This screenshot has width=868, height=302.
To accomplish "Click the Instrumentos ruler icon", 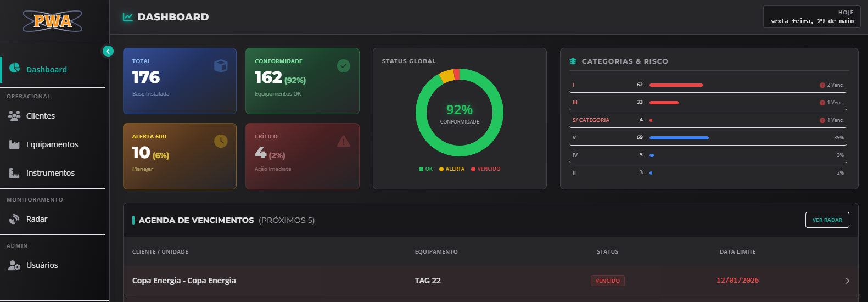I will coord(14,173).
